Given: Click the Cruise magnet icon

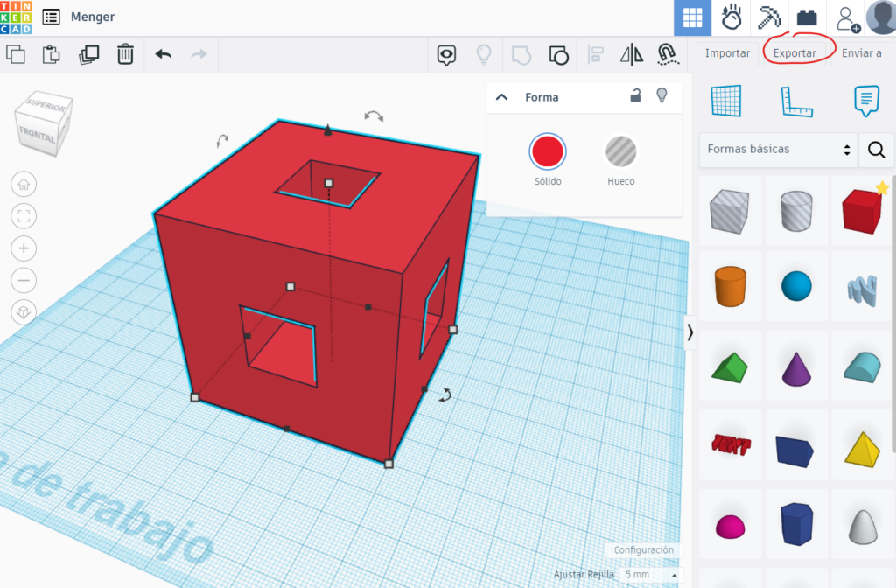Looking at the screenshot, I should (668, 55).
